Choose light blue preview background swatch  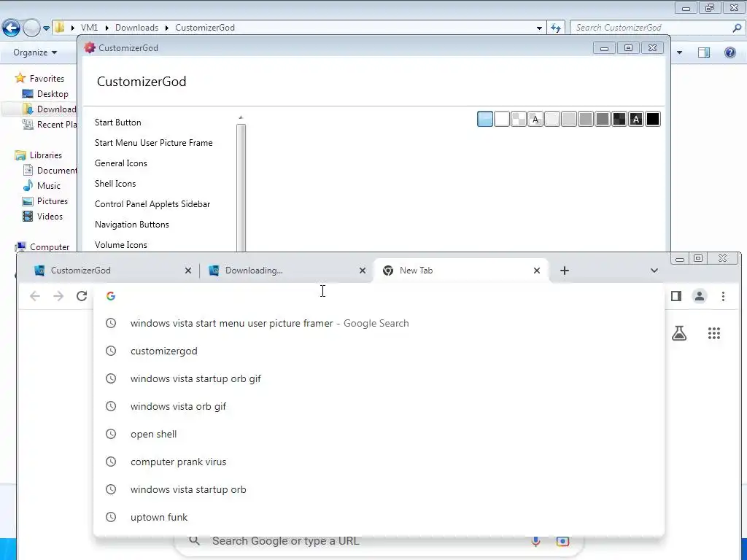pos(485,119)
